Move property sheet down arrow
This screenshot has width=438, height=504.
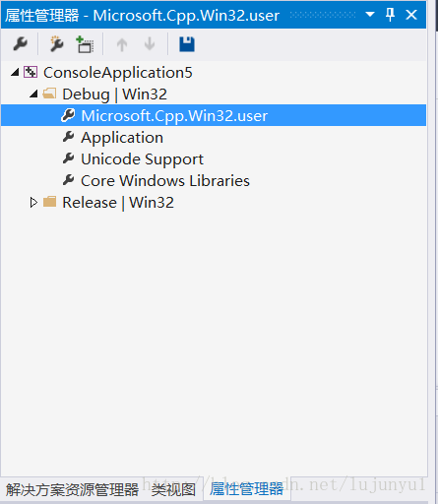click(x=150, y=44)
